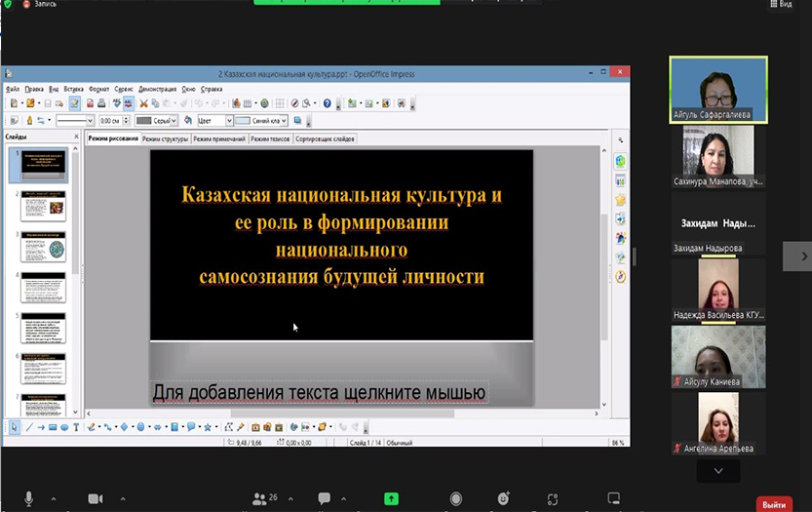Open the Zoom reactions smiley icon
Screen dimensions: 812x512
pyautogui.click(x=503, y=498)
